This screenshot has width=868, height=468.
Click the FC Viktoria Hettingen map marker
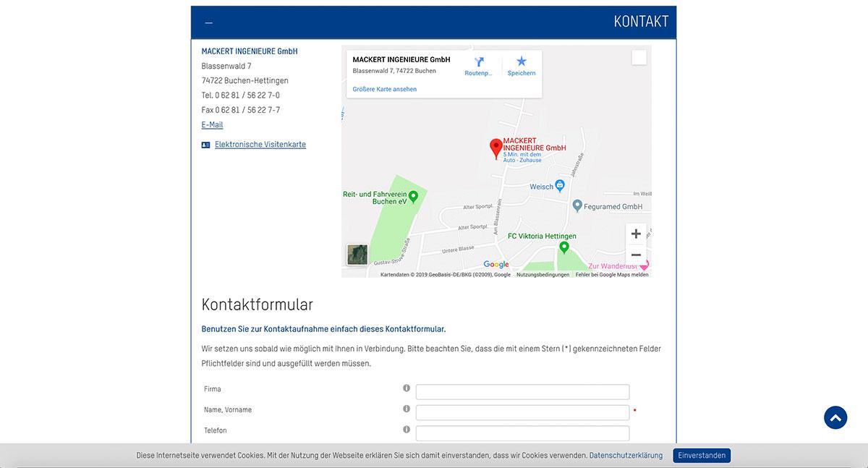click(x=564, y=247)
